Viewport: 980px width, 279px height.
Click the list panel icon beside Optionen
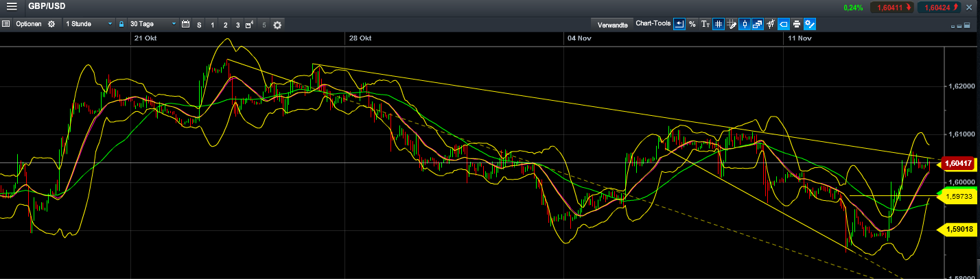pyautogui.click(x=5, y=24)
